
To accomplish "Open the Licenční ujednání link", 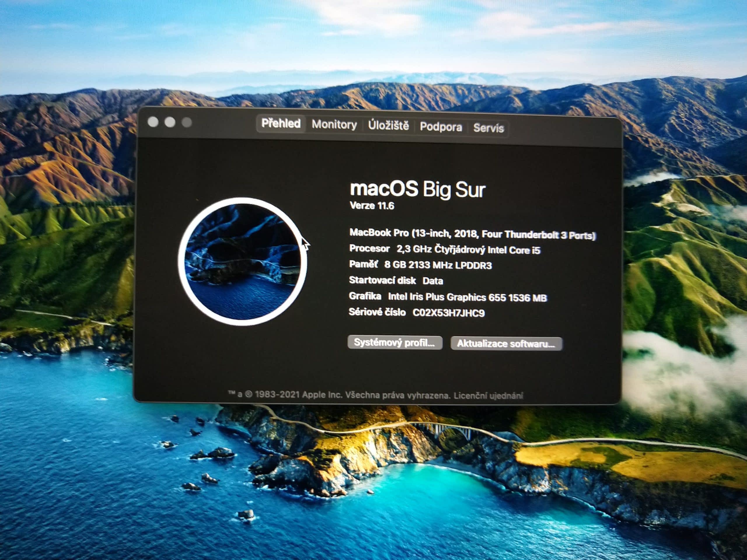I will click(488, 395).
